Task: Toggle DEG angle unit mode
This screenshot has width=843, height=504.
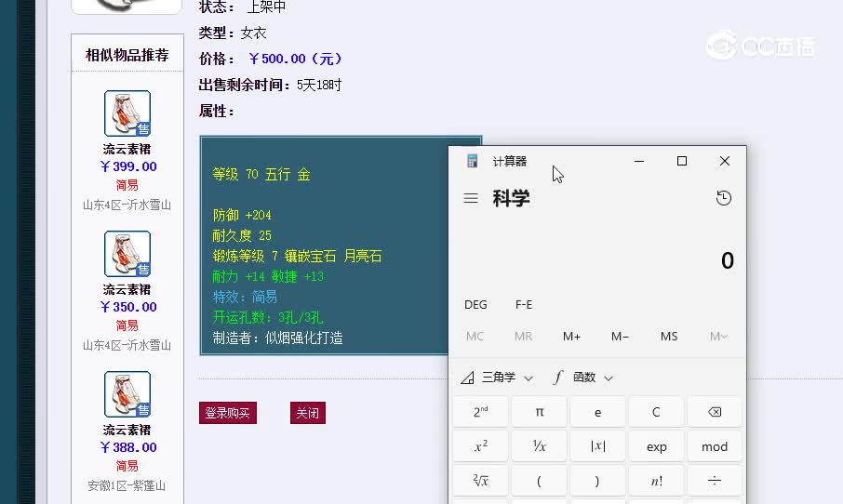Action: pyautogui.click(x=475, y=305)
